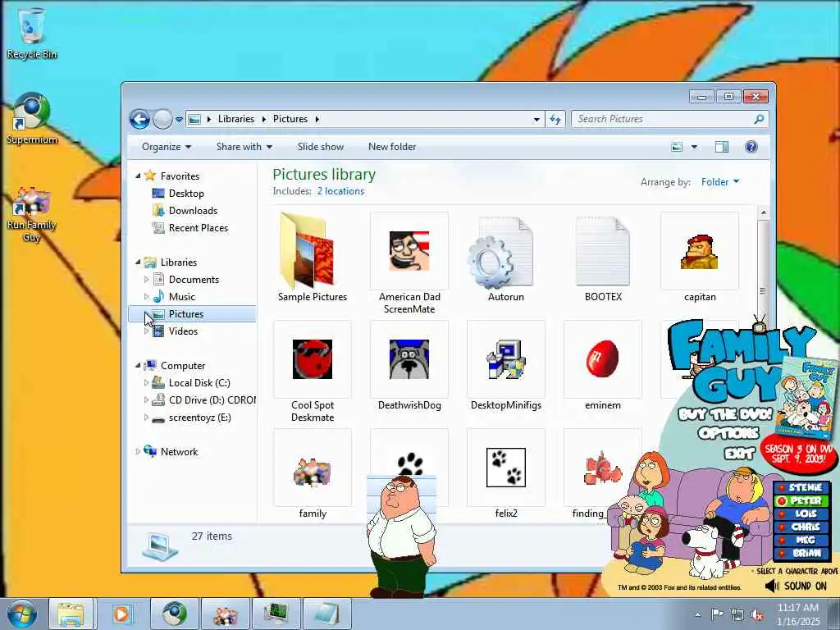
Task: Select the LOIS character option
Action: [801, 514]
